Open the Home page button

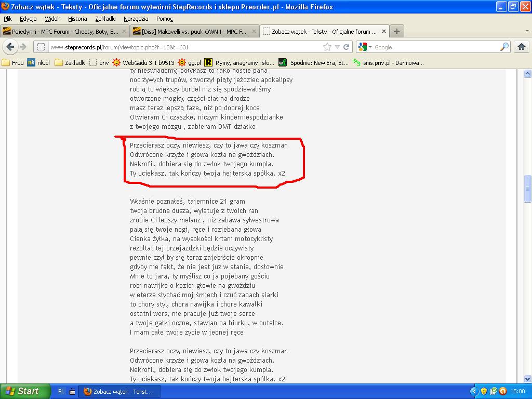[522, 47]
